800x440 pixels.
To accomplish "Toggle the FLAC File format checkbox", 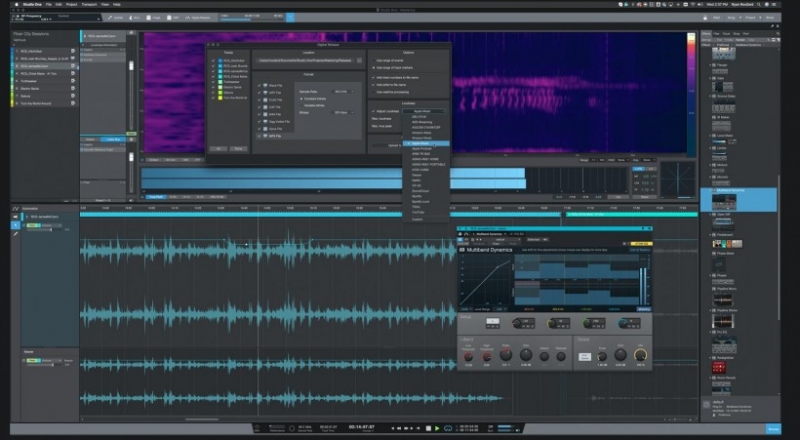I will pyautogui.click(x=259, y=100).
